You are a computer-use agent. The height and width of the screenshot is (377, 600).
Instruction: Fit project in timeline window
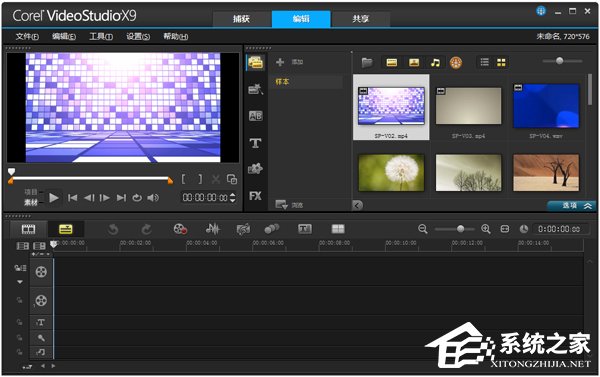tap(505, 229)
